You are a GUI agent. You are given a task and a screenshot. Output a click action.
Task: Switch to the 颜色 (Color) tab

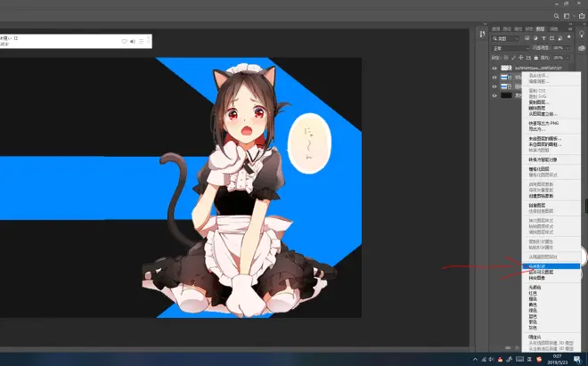point(529,28)
